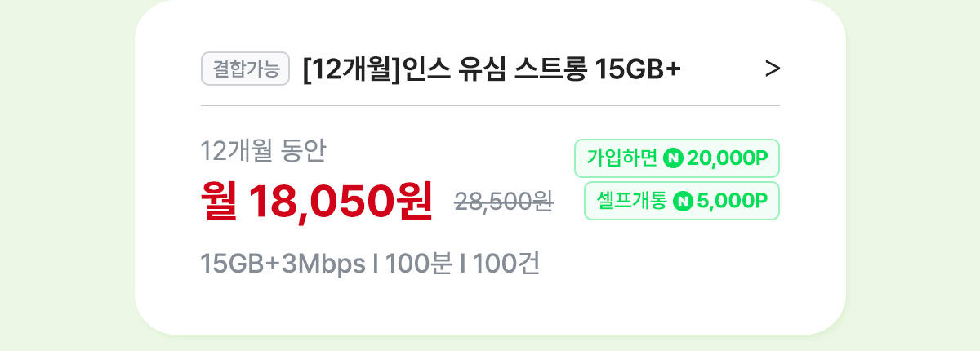Click the 셀프개통 label in the badge
Screen dimensions: 980x351
[630, 201]
